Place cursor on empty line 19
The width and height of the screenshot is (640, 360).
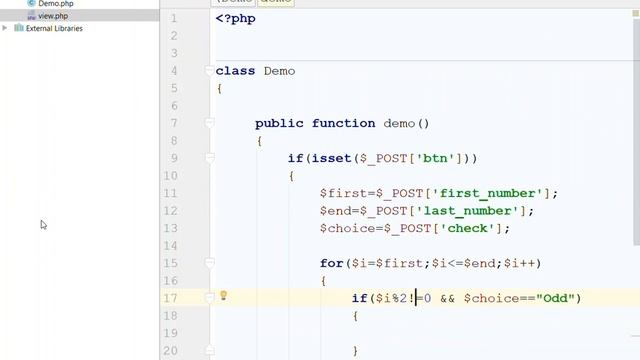pyautogui.click(x=424, y=333)
